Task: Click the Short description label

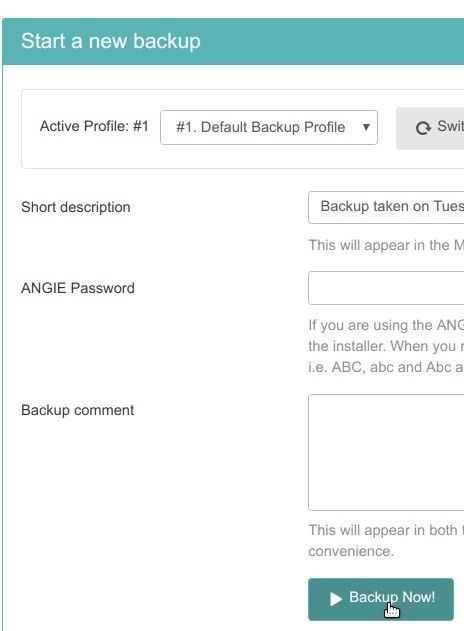Action: coord(76,207)
